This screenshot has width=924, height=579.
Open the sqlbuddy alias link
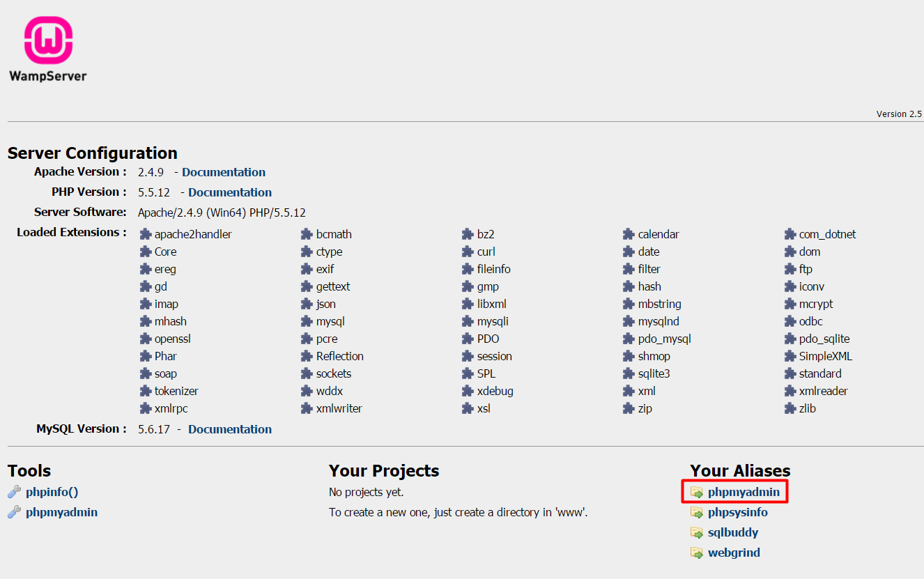point(733,532)
